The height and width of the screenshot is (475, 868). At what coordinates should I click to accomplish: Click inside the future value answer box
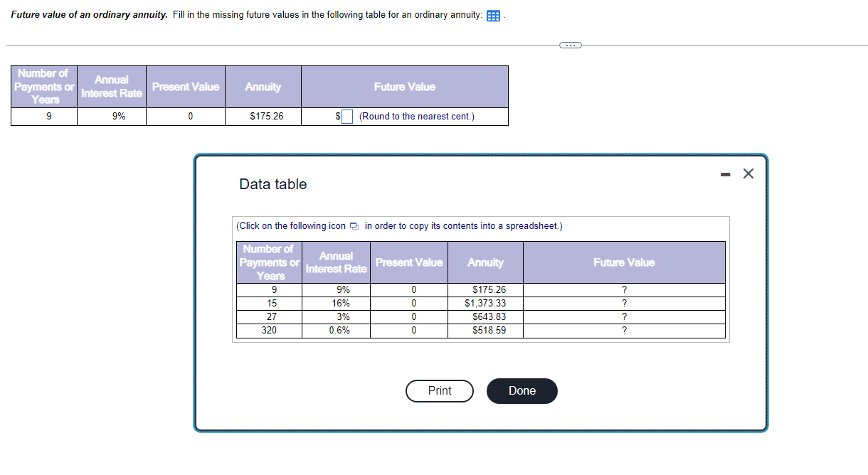(x=346, y=116)
